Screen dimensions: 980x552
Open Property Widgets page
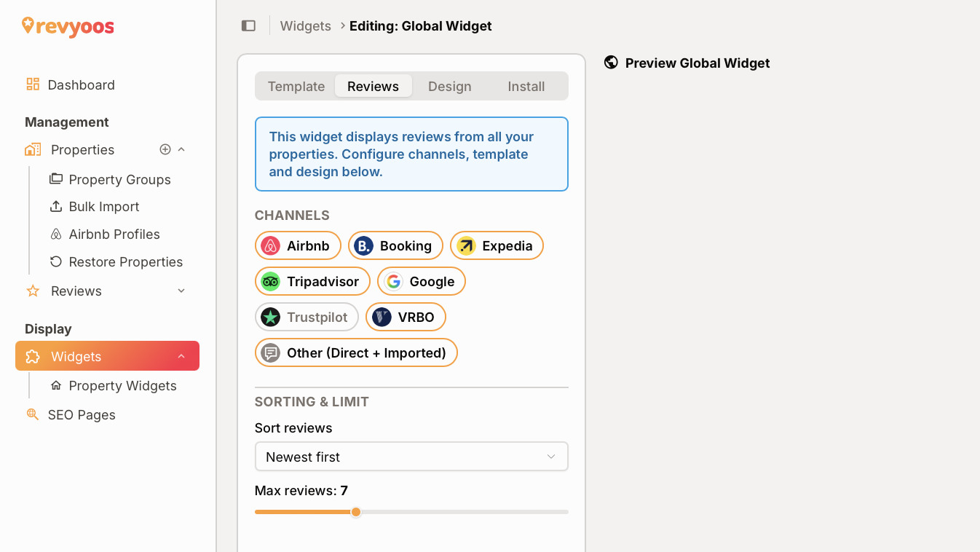pyautogui.click(x=122, y=385)
